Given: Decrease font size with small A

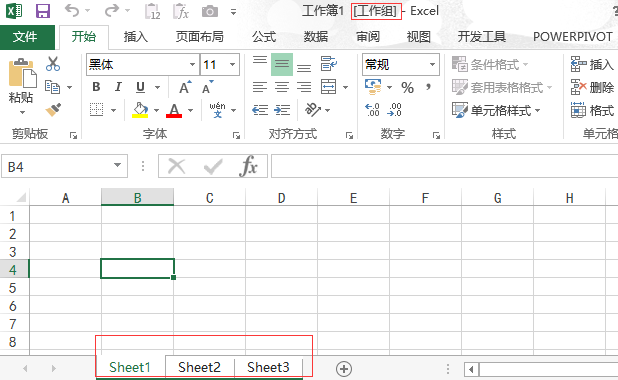Looking at the screenshot, I should [207, 87].
